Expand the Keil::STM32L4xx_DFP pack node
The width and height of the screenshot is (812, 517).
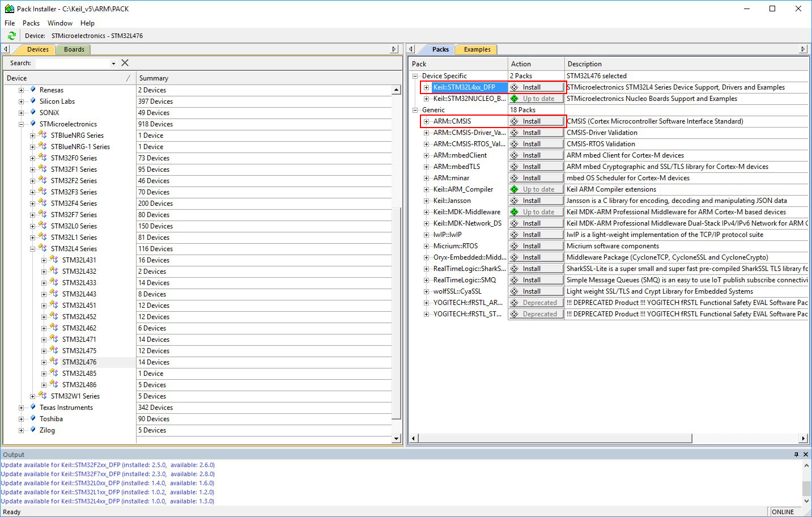click(426, 87)
